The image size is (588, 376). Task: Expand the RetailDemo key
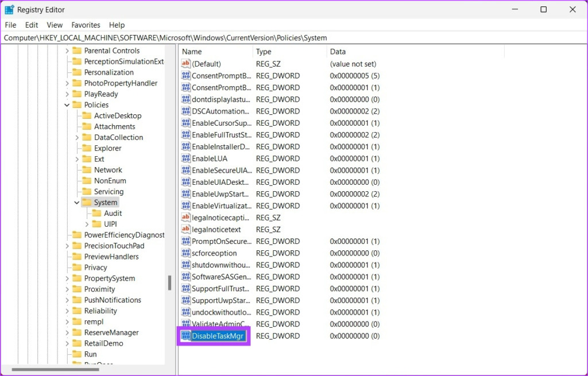67,343
